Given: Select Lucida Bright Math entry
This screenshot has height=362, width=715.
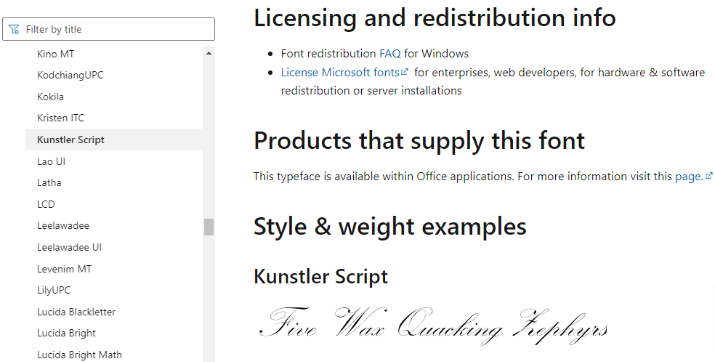Looking at the screenshot, I should tap(79, 355).
